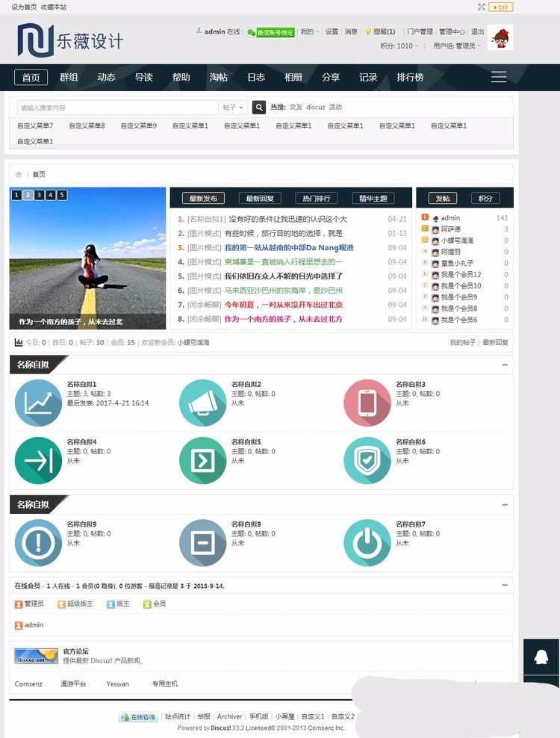Image resolution: width=560 pixels, height=738 pixels.
Task: Click the QQ penguin floating icon
Action: click(541, 657)
